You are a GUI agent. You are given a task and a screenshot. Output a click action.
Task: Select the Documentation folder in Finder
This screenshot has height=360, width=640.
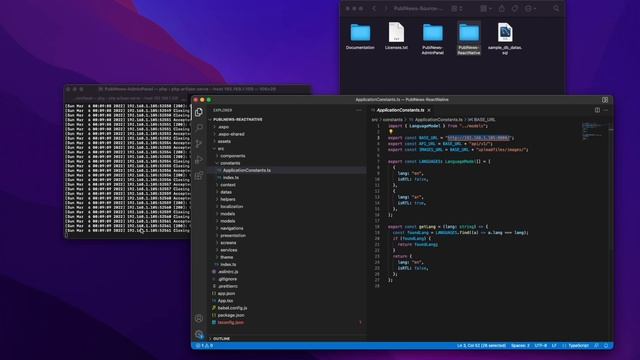point(360,36)
